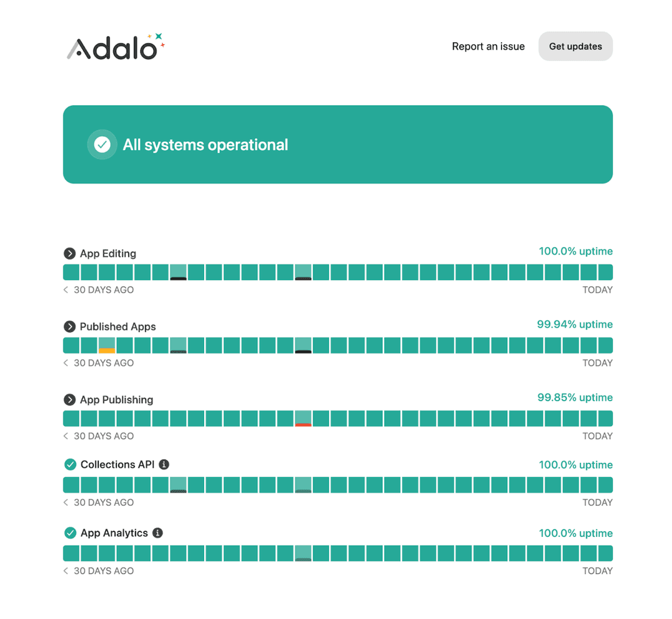Click the Get updates button
The height and width of the screenshot is (619, 672).
575,46
